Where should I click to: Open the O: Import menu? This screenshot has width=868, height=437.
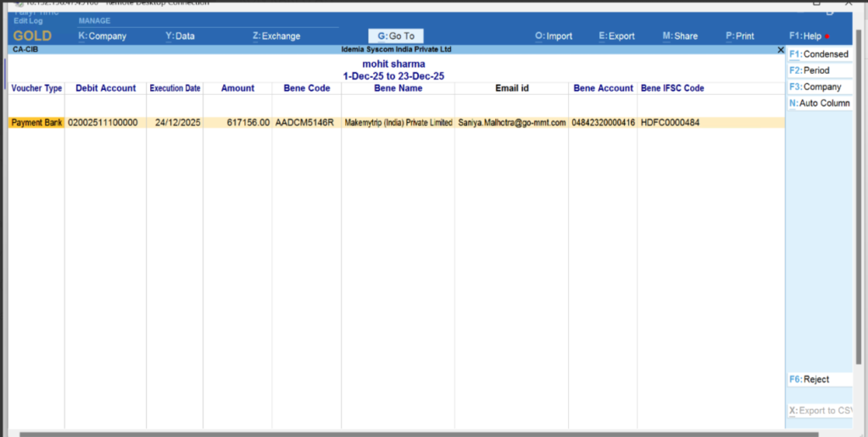pos(554,36)
